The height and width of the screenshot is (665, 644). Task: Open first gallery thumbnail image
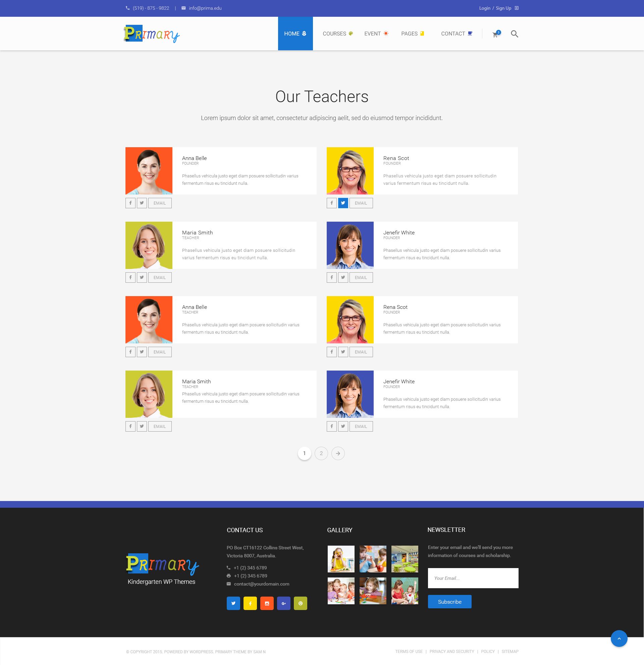coord(341,559)
